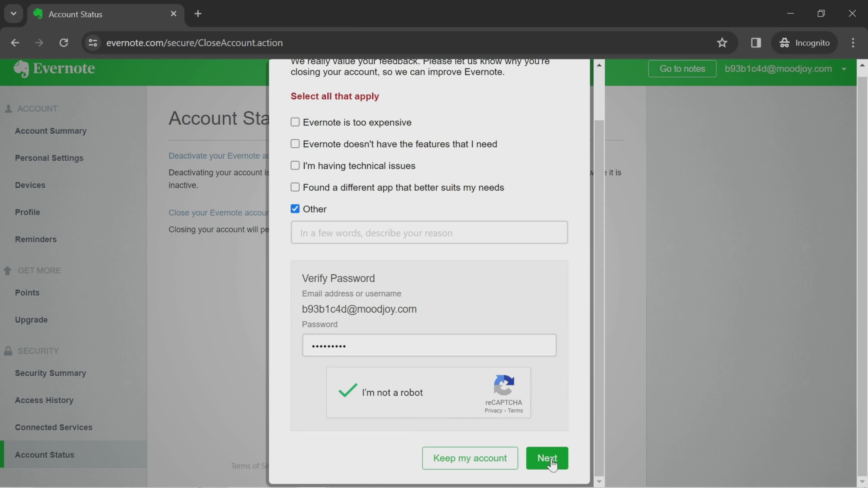This screenshot has width=868, height=488.
Task: Open the browser side panel
Action: 756,43
